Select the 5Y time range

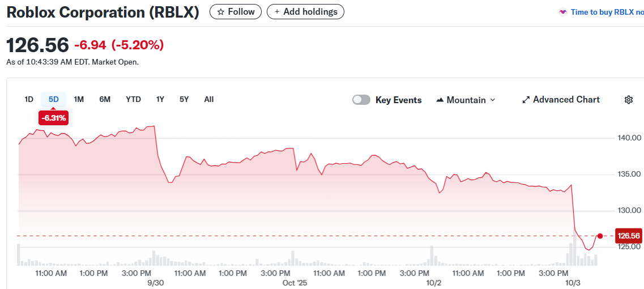point(184,100)
